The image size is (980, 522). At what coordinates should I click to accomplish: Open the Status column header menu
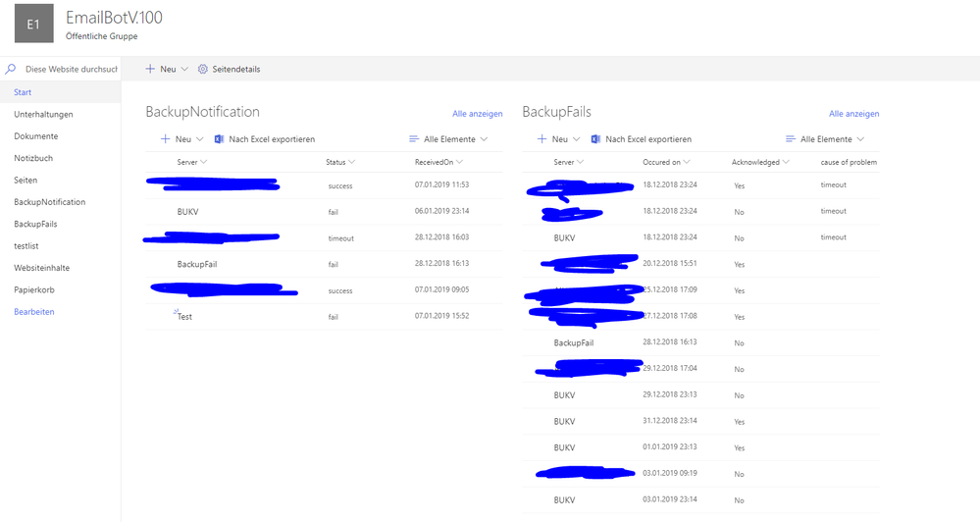click(x=340, y=162)
